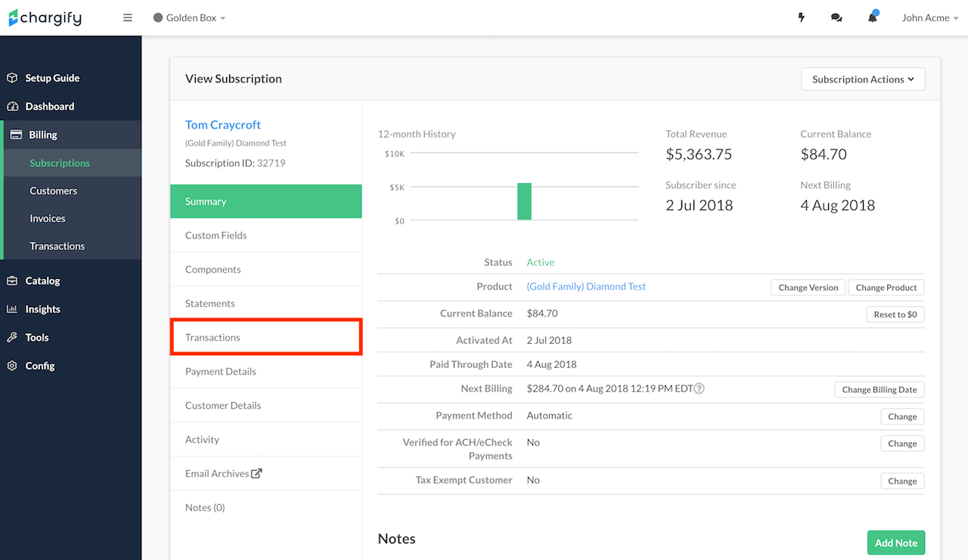Click the Next Billing date 4 Aug 2018
Viewport: 968px width, 560px height.
coord(838,205)
